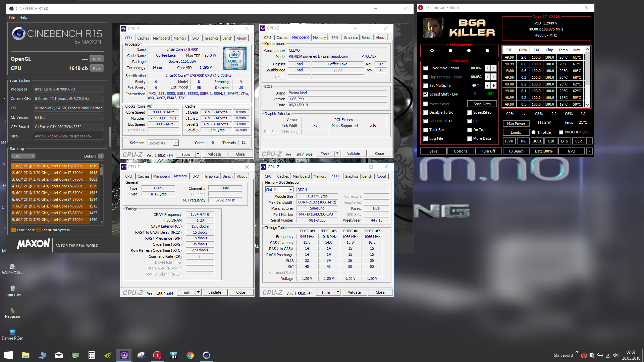This screenshot has width=644, height=362.
Task: Check the More Data option
Action: 470,139
